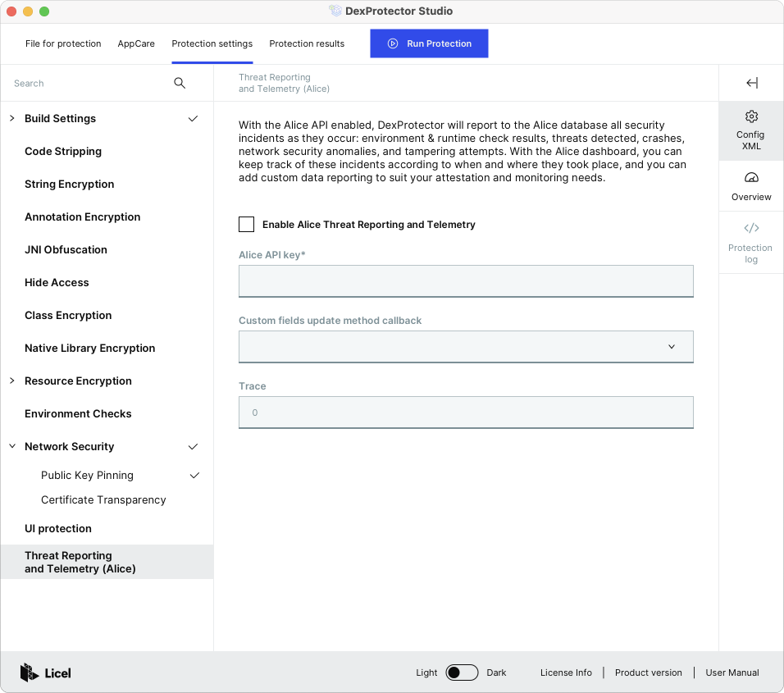
Task: Select Native Library Encryption in sidebar
Action: (x=90, y=348)
